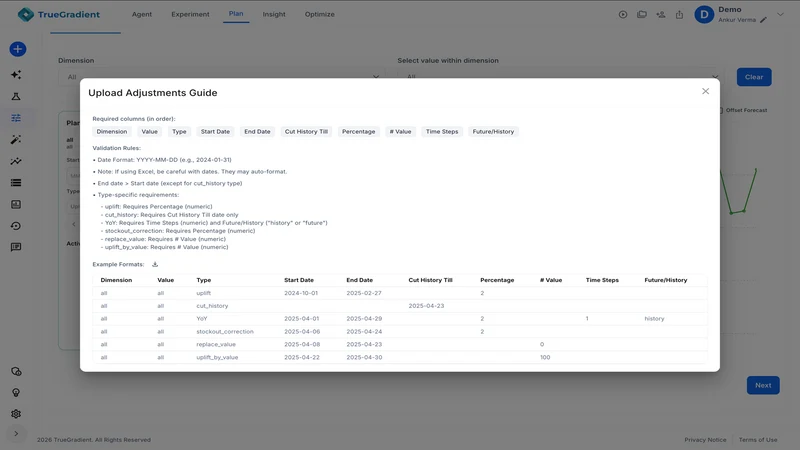This screenshot has height=450, width=800.
Task: Click the 2025-04-30 end date cell
Action: 364,357
